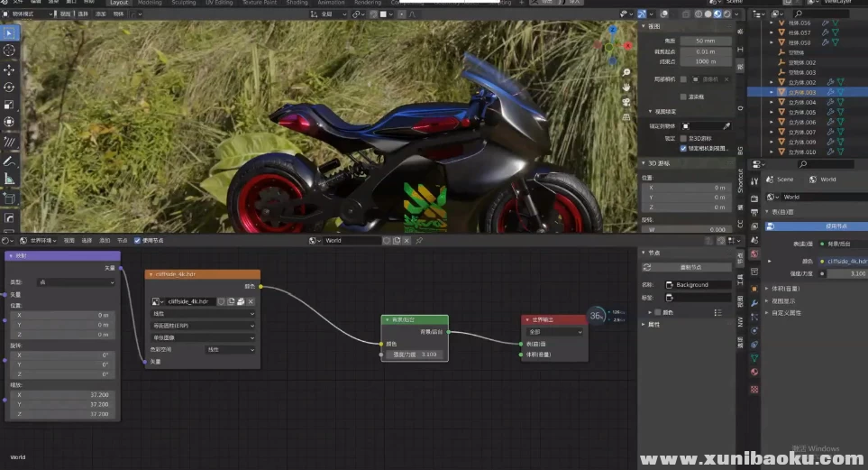
Task: Toggle the Use Nodes (使用节点) checkbox in node editor header
Action: [137, 241]
